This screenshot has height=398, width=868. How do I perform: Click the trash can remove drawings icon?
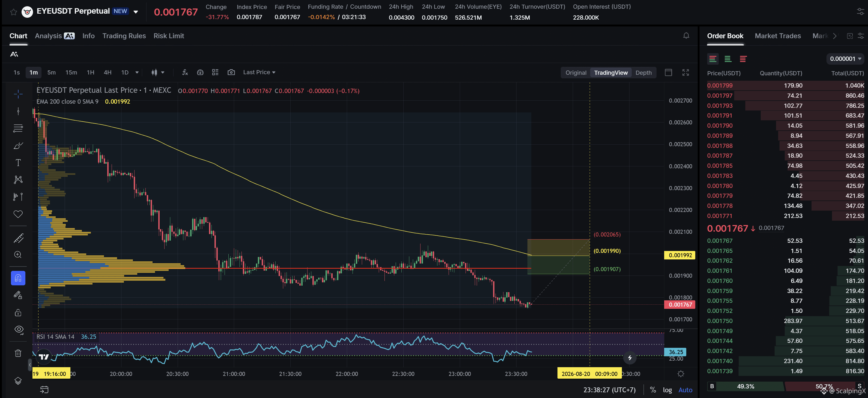tap(18, 353)
